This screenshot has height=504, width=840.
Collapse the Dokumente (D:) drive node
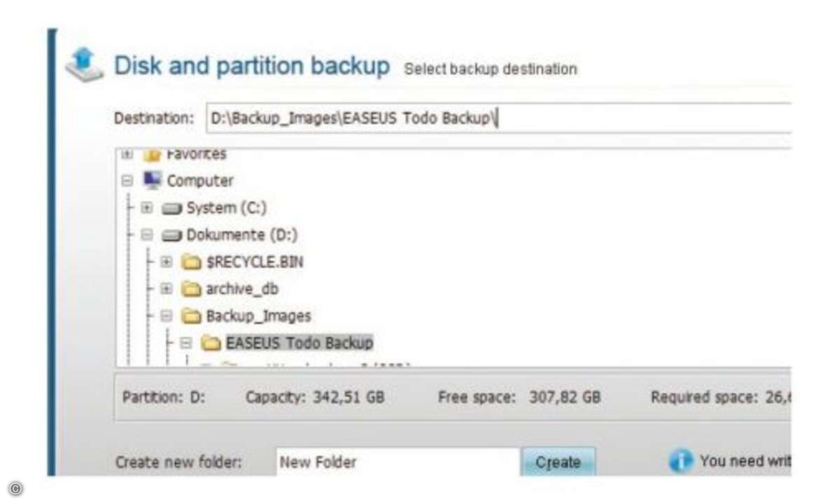146,235
